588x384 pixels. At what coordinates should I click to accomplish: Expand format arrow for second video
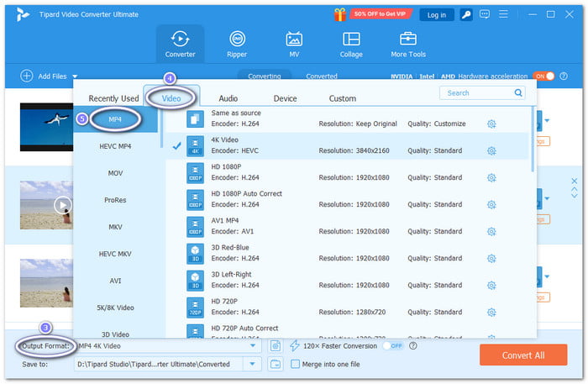click(x=547, y=198)
